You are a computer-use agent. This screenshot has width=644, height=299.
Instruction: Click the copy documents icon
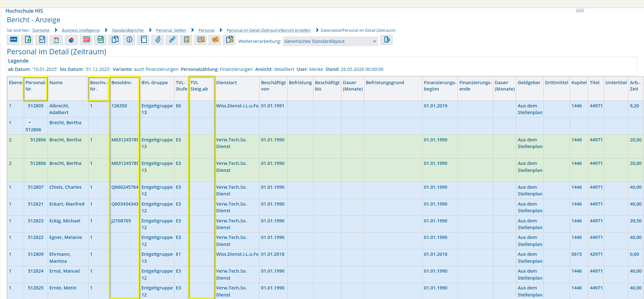coord(115,40)
